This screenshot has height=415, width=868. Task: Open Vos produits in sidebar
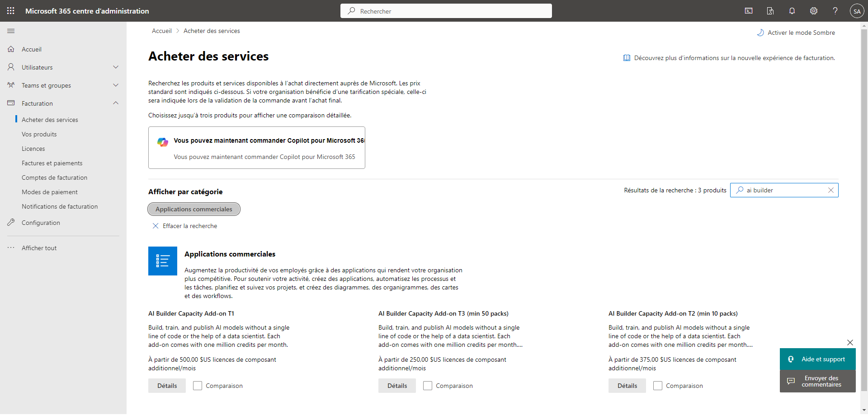point(39,134)
